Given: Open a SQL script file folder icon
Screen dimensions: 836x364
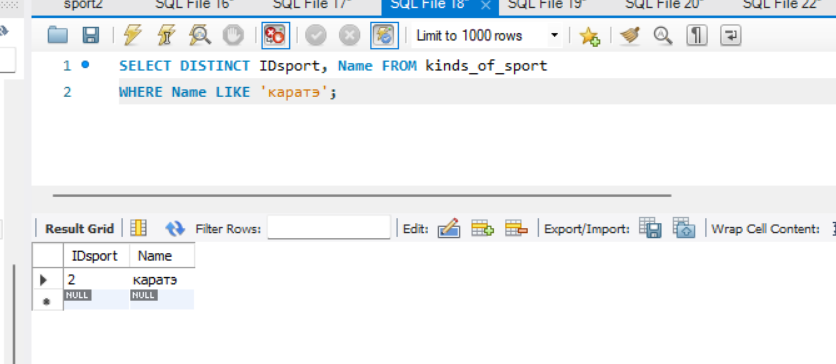Looking at the screenshot, I should 58,36.
